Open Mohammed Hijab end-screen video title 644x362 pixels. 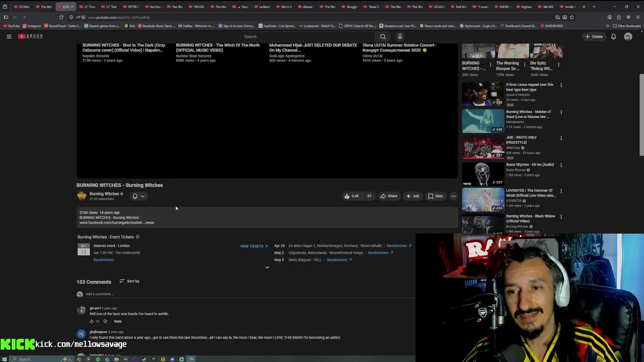(x=313, y=48)
